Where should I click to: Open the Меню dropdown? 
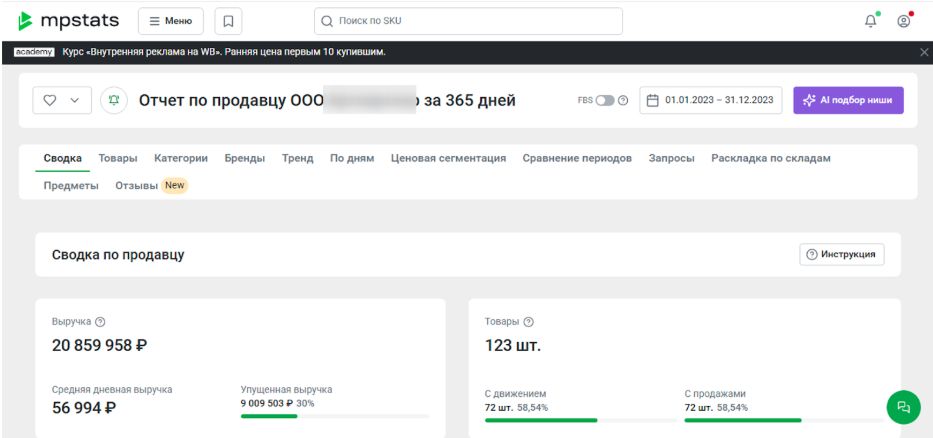pyautogui.click(x=170, y=20)
